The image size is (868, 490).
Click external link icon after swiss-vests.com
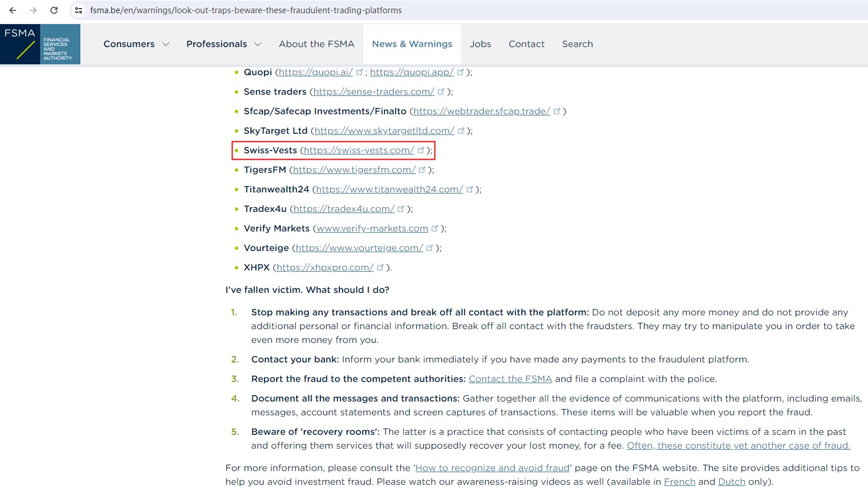point(421,150)
